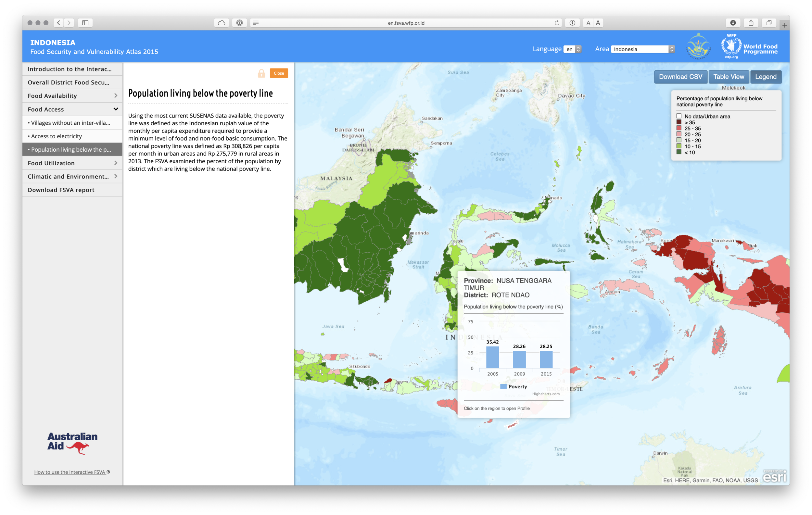This screenshot has width=812, height=515.
Task: Click the INDONESIA site title
Action: (53, 43)
